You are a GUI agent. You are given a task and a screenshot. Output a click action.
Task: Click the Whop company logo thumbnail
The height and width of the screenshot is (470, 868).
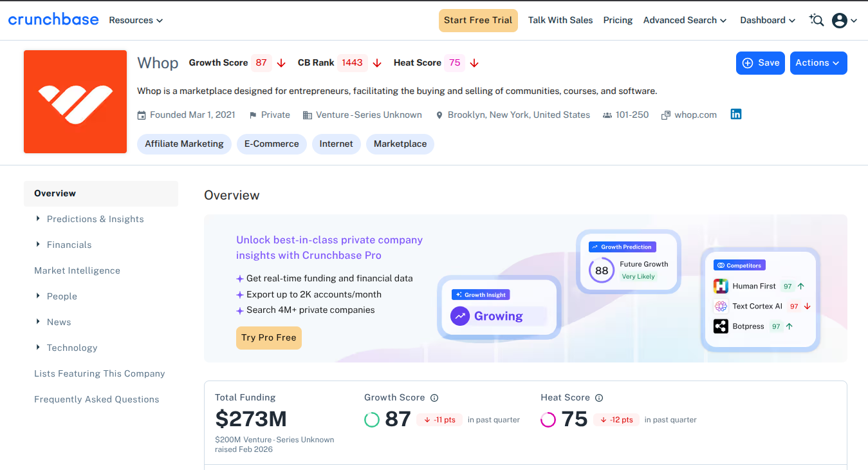pos(75,102)
